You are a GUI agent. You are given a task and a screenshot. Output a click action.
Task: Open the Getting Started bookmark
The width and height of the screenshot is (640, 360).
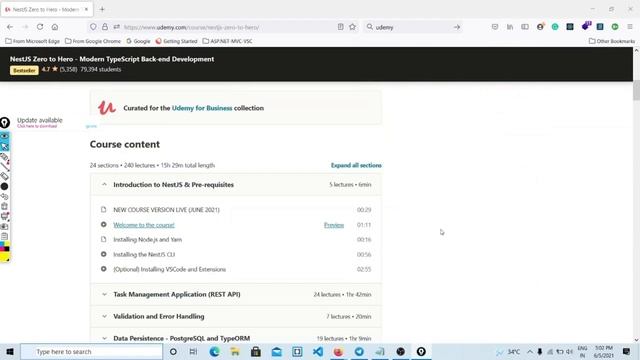[x=176, y=41]
